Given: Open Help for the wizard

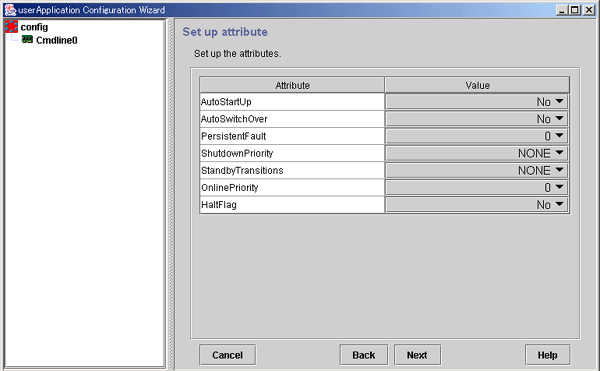Looking at the screenshot, I should pyautogui.click(x=548, y=355).
